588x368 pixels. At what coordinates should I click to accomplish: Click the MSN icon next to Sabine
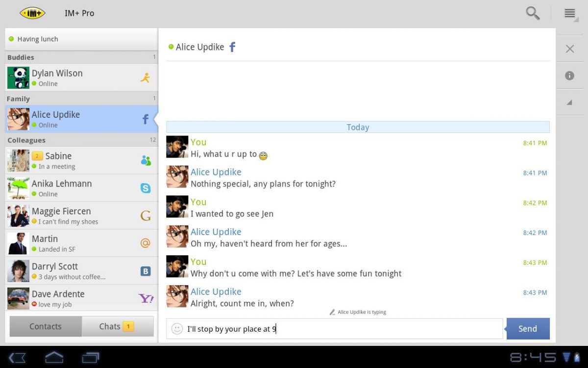146,160
